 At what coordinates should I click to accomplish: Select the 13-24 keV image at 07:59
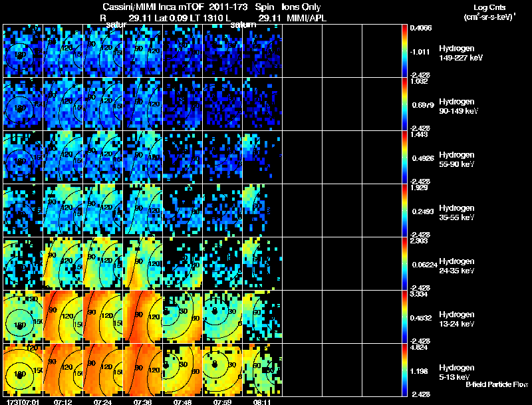click(x=223, y=317)
